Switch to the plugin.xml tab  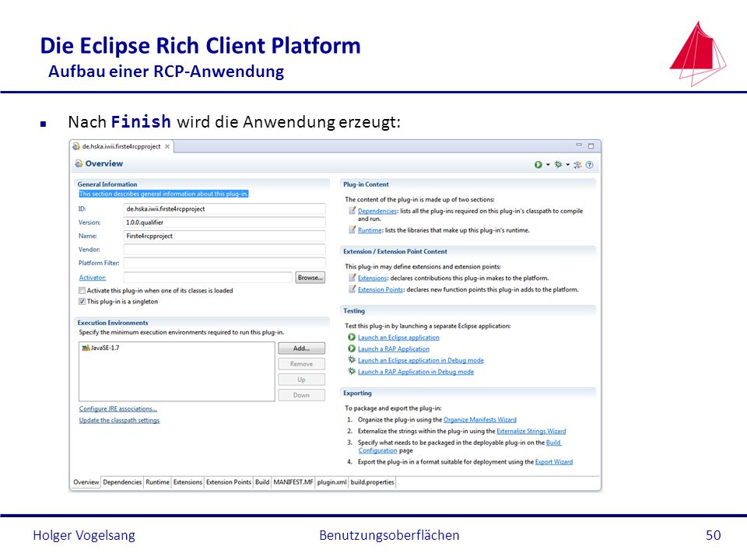332,482
